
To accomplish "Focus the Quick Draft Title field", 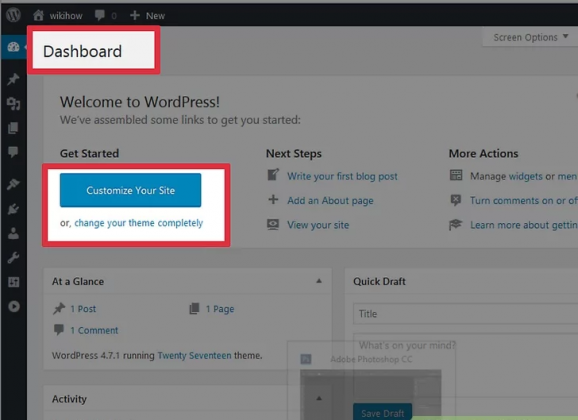I will (x=465, y=314).
